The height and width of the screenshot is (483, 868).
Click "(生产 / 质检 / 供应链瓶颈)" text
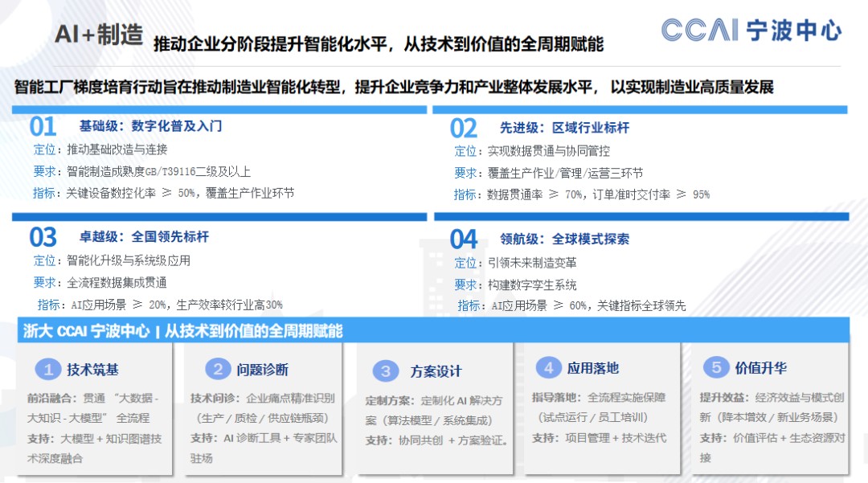pyautogui.click(x=262, y=418)
